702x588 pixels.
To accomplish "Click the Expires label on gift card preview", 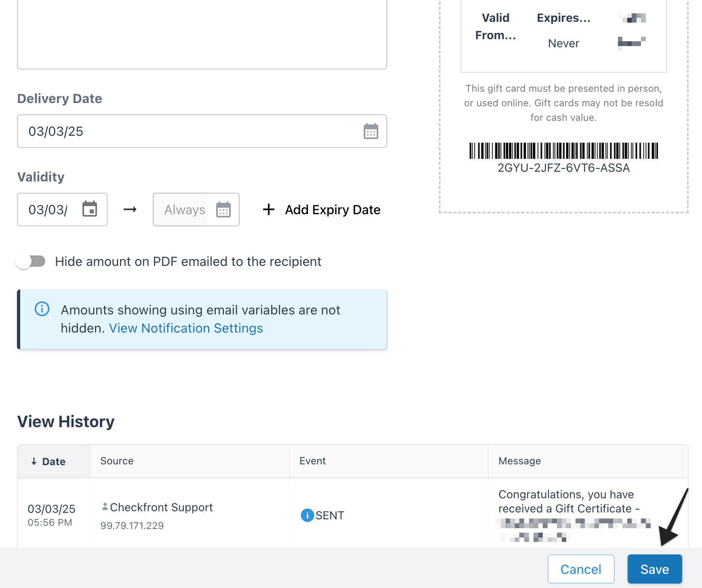I will click(x=563, y=18).
